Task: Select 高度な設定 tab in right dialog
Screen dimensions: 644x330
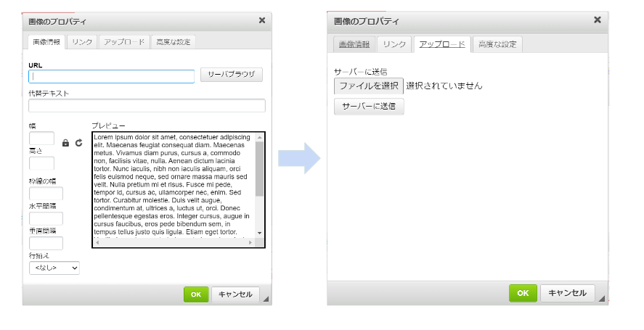Action: (x=498, y=44)
